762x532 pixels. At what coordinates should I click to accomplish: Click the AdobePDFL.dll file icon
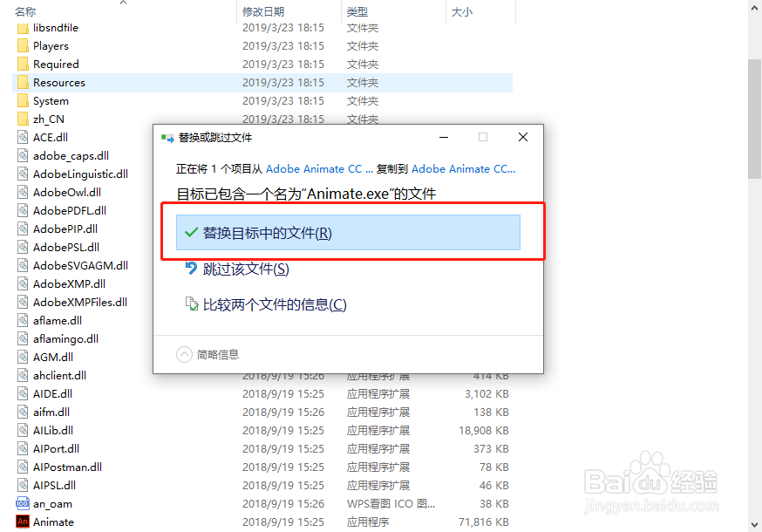23,210
